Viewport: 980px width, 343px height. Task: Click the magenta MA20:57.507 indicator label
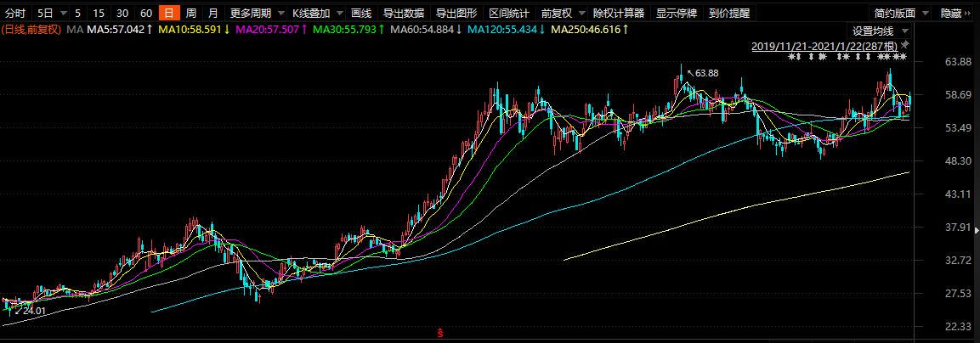click(x=271, y=30)
